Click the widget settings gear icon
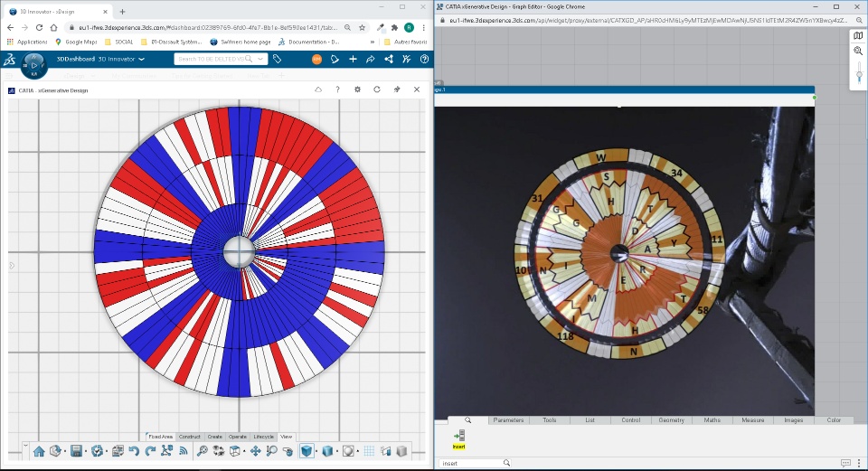 click(x=358, y=89)
